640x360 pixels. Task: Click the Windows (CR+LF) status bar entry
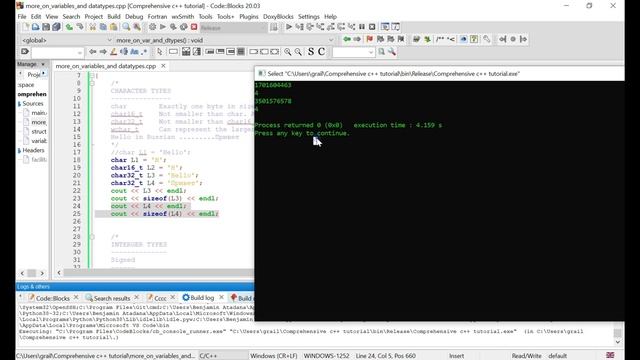tap(273, 356)
